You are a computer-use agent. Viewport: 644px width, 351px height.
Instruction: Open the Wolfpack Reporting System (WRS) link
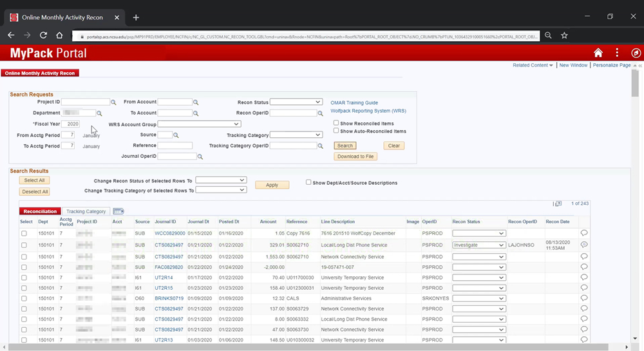click(x=368, y=111)
